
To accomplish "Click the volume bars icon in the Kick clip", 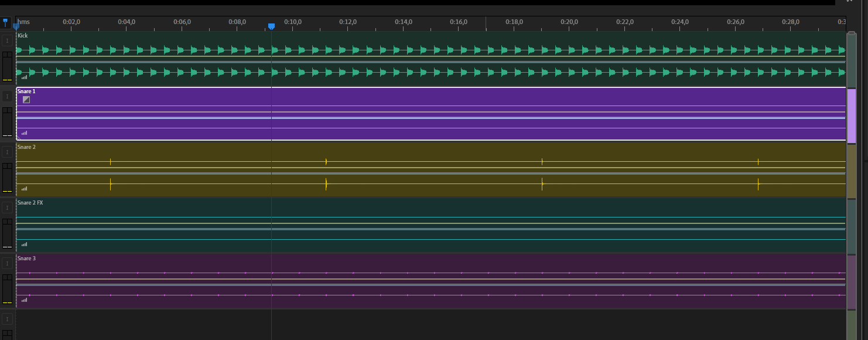I will [x=24, y=77].
